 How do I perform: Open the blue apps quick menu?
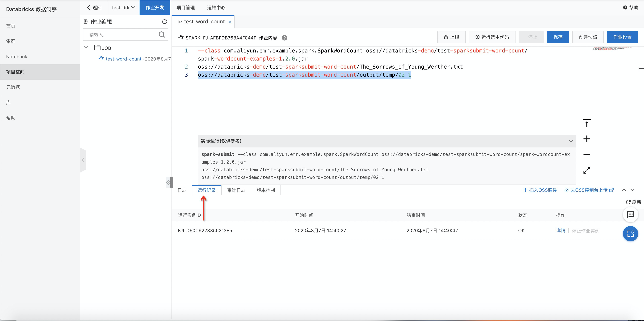click(630, 233)
